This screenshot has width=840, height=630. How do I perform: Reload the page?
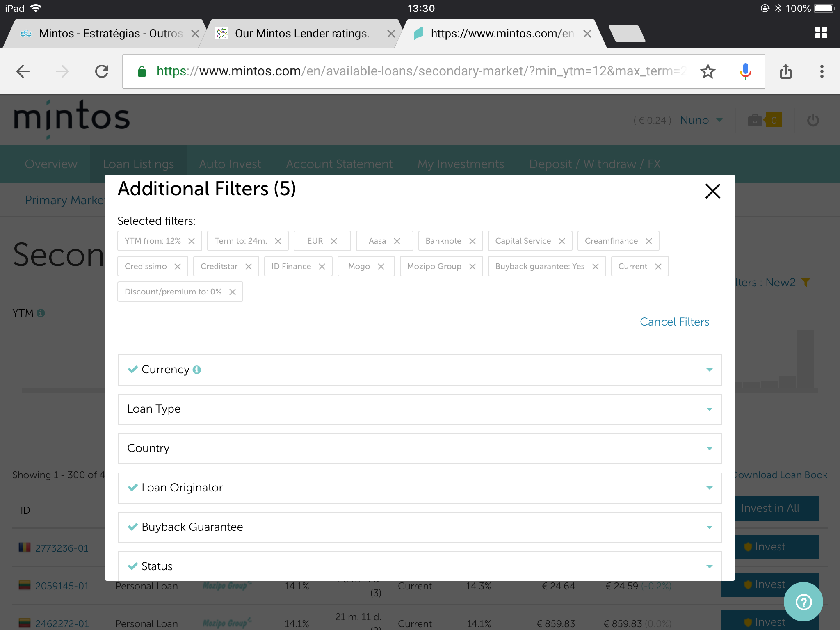pyautogui.click(x=102, y=71)
